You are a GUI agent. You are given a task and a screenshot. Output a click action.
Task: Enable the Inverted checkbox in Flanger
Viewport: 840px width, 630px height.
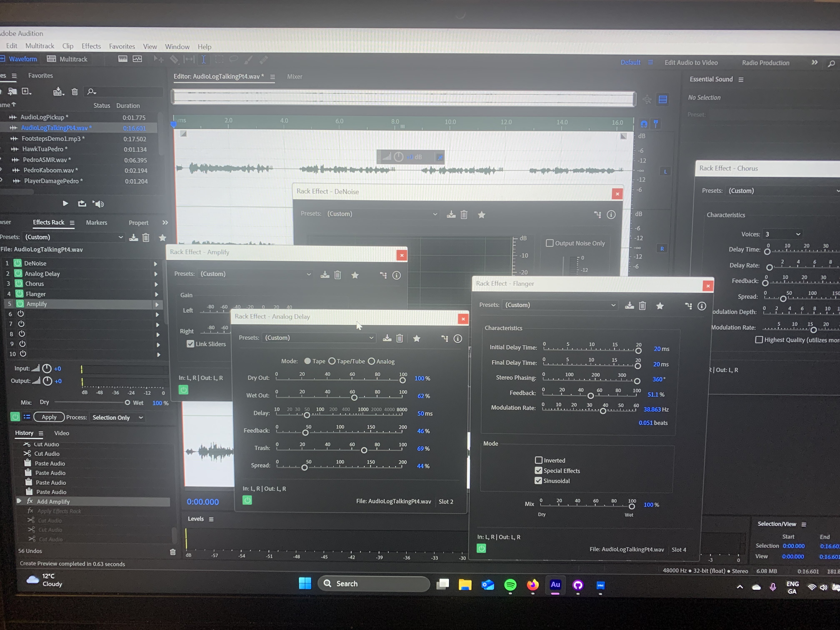539,460
